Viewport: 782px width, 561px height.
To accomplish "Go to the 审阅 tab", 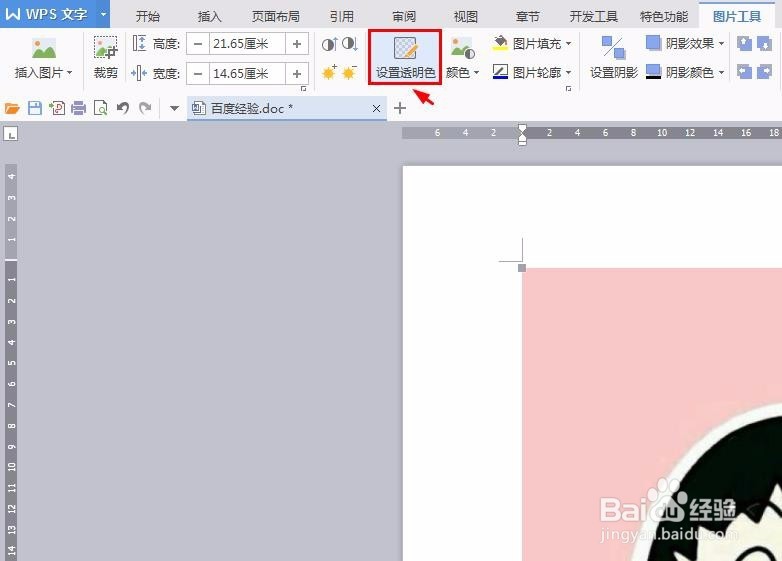I will [x=404, y=16].
